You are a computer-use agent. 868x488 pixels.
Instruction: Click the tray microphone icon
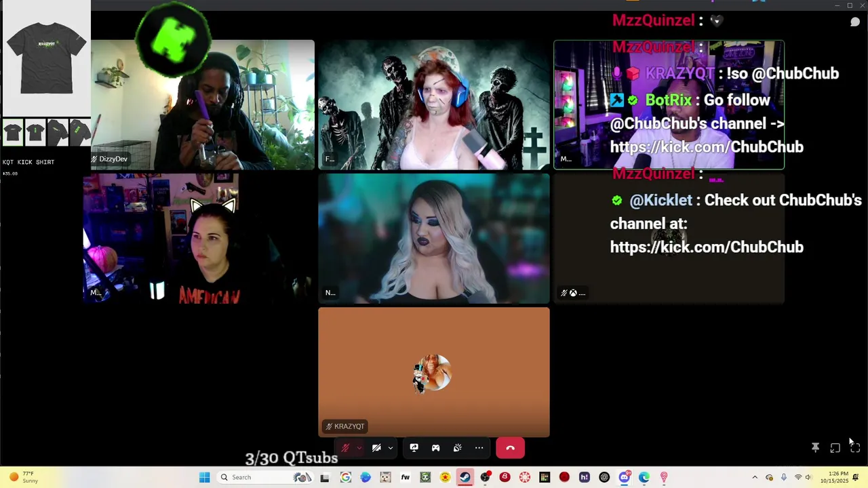coord(784,477)
